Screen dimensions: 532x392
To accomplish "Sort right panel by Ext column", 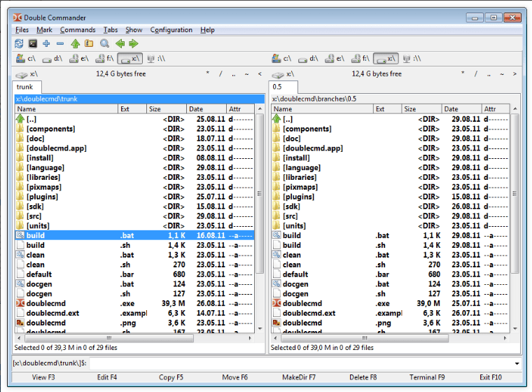I will coord(387,109).
